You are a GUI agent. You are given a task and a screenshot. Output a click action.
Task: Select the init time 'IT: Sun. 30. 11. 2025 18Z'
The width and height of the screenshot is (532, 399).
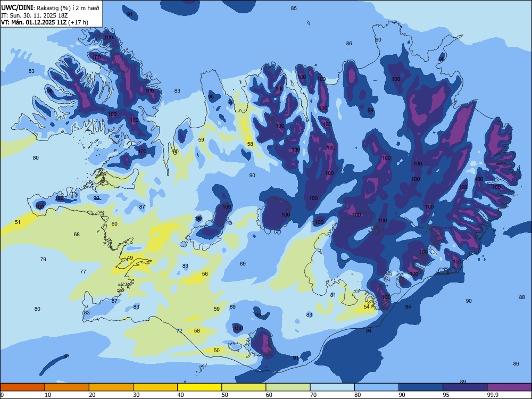[x=34, y=15]
